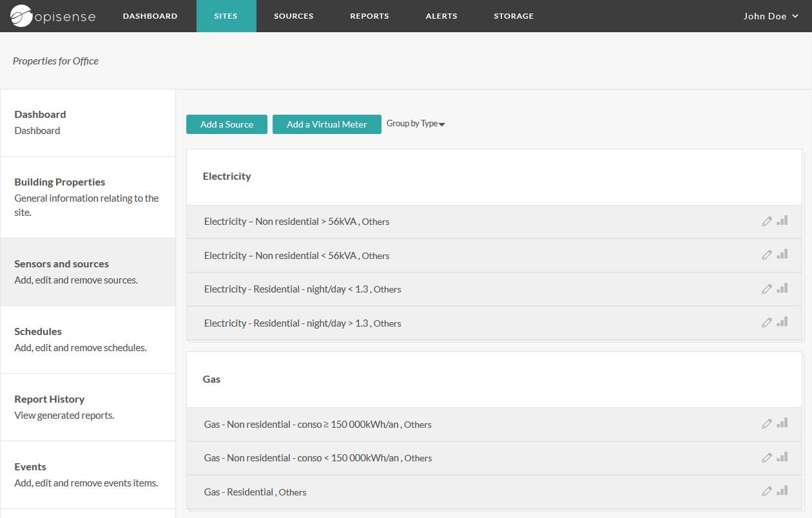The width and height of the screenshot is (812, 518).
Task: View bar chart for Electricity Residential night/day < 1.3
Action: tap(782, 289)
